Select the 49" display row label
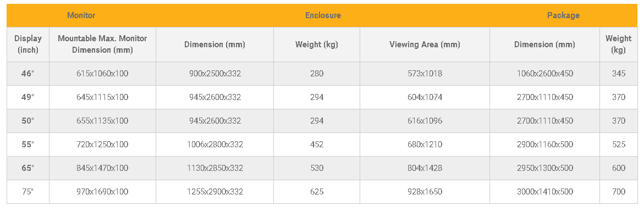This screenshot has height=211, width=644. coord(28,97)
